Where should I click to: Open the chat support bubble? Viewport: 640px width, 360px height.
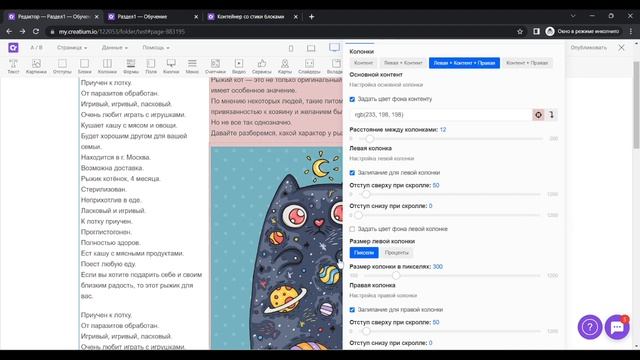(617, 327)
